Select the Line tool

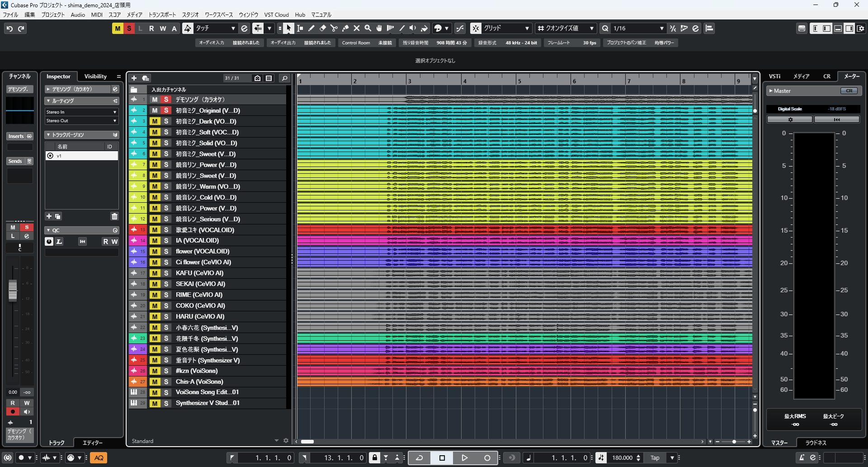tap(402, 28)
